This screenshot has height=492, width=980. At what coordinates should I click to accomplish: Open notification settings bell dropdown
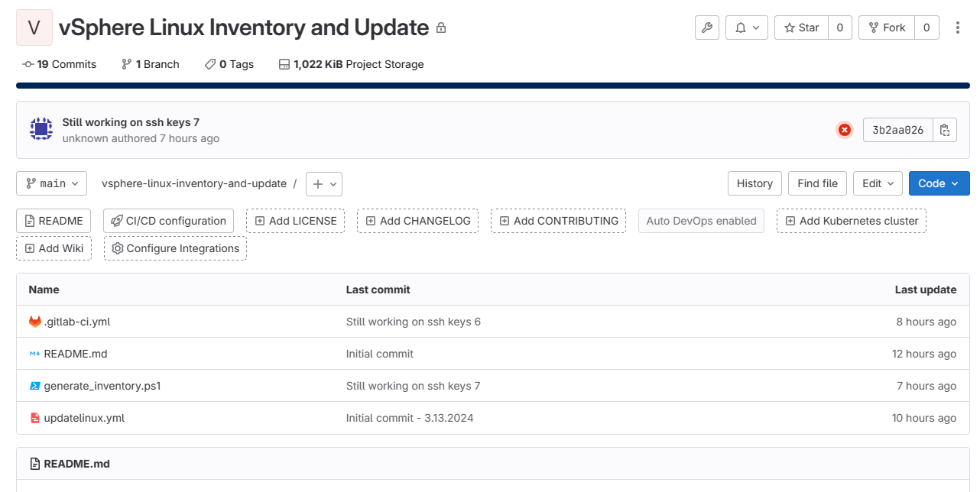(x=747, y=28)
